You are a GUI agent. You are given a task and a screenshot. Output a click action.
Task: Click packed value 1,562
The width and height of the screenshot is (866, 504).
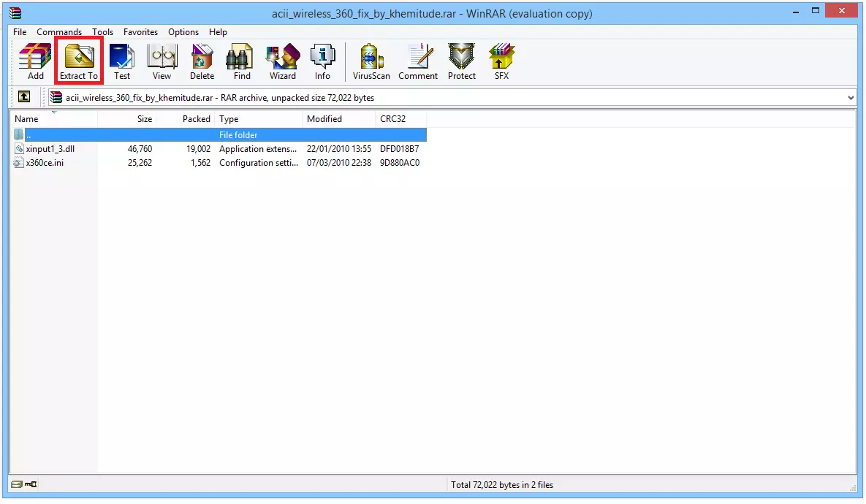click(x=200, y=163)
